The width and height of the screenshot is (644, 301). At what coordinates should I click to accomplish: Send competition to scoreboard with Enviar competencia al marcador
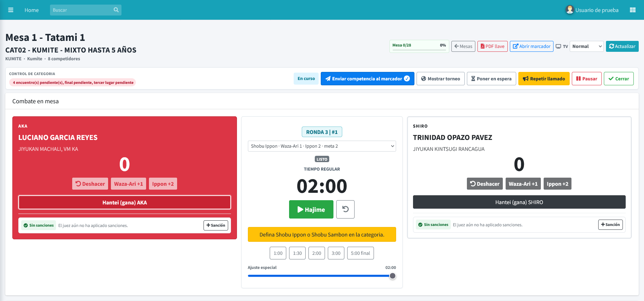tap(367, 79)
